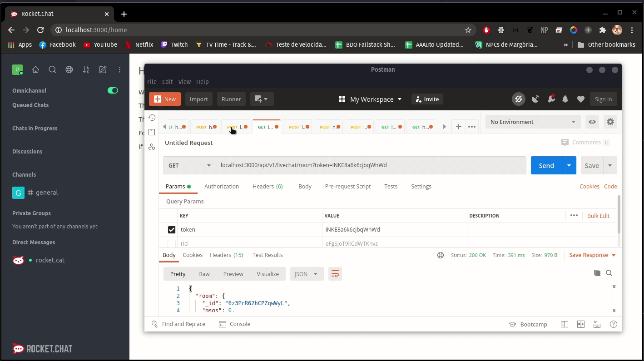Click the response body scrollbar
The image size is (644, 361).
tap(614, 298)
